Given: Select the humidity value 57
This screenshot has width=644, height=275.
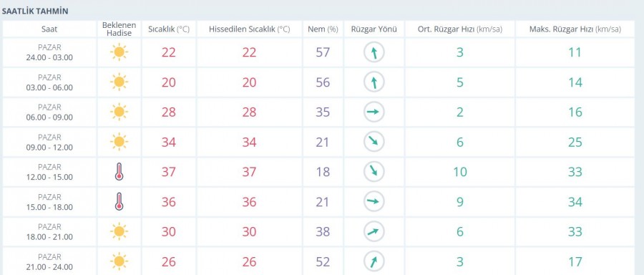Looking at the screenshot, I should [323, 52].
